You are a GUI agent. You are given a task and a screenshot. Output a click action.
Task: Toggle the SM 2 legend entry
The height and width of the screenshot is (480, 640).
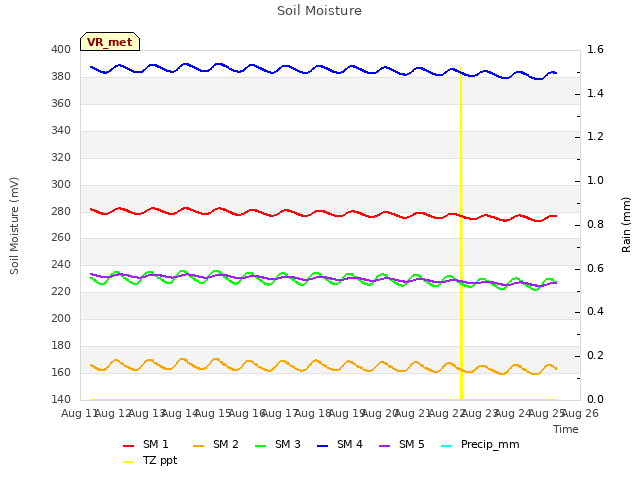[x=216, y=444]
